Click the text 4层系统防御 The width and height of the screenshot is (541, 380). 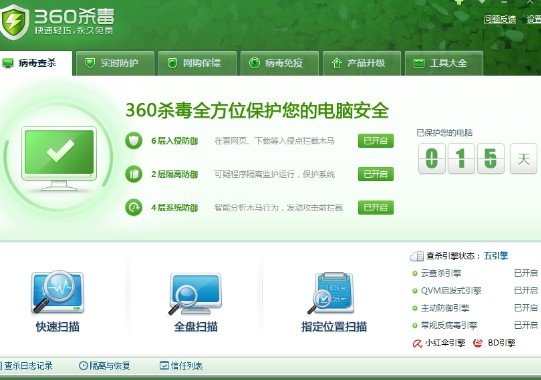(174, 208)
